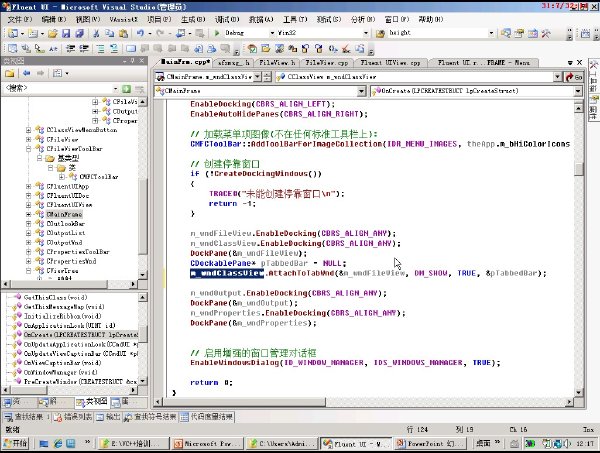Open the CMainFrame scope dropdown
This screenshot has width=600, height=453.
(x=361, y=91)
